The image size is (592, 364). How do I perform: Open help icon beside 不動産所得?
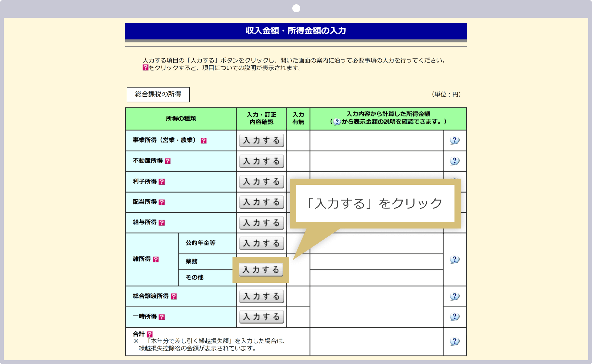tap(167, 161)
